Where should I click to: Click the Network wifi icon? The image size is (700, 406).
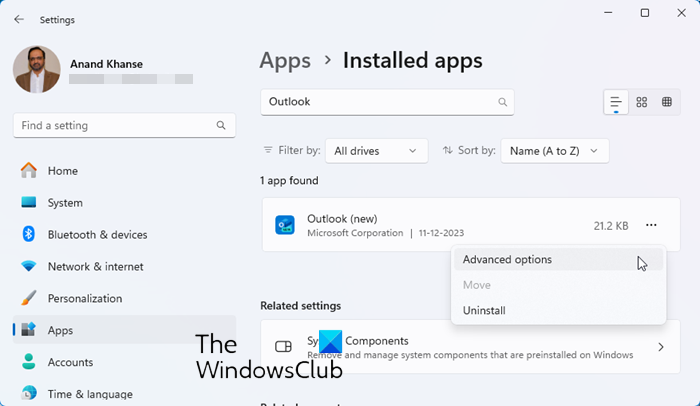click(29, 267)
